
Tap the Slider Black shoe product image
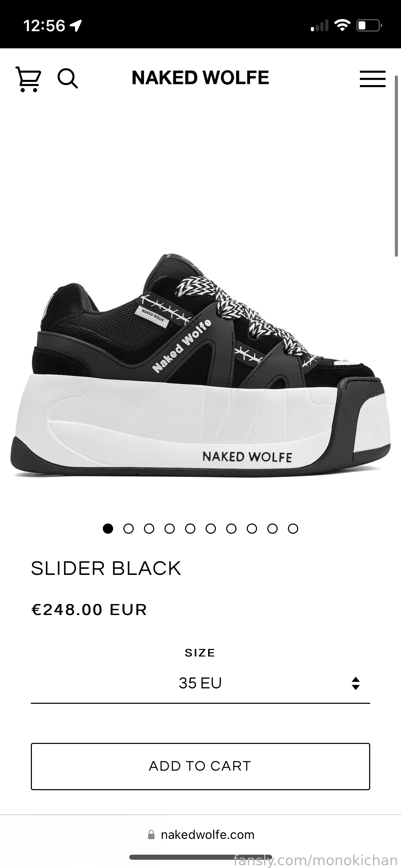pos(200,365)
